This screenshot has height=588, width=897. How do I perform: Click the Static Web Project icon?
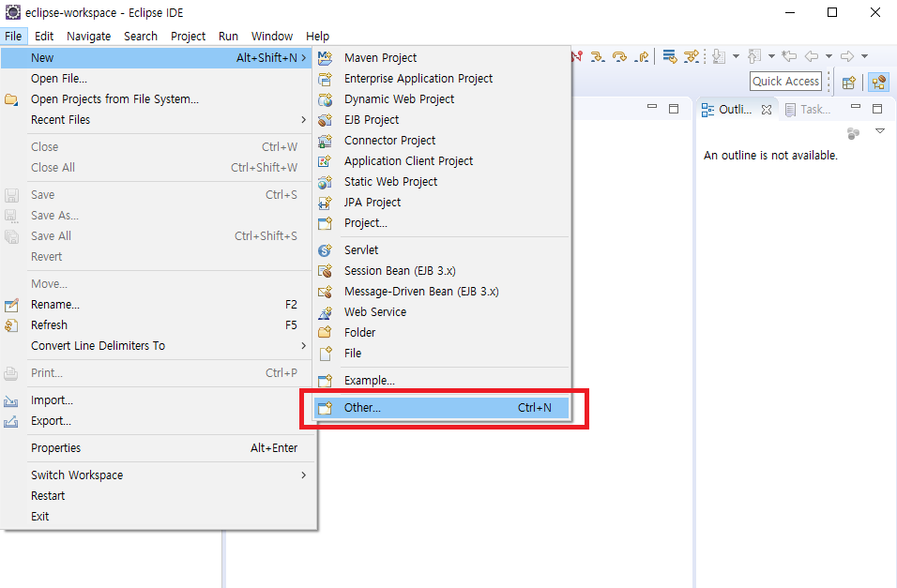325,182
